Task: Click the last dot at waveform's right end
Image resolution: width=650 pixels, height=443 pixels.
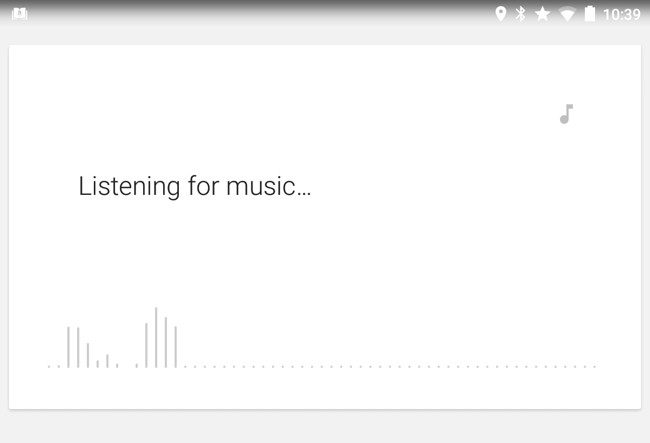Action: tap(595, 366)
